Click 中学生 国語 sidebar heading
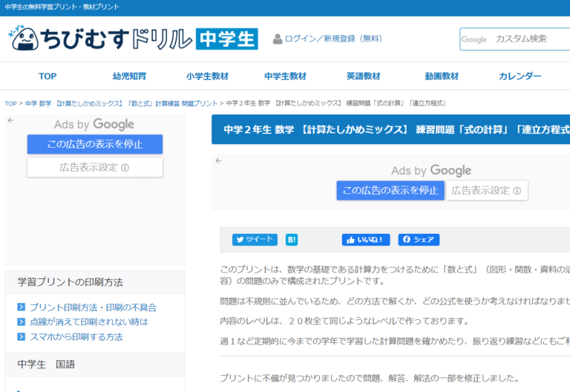 coord(46,365)
